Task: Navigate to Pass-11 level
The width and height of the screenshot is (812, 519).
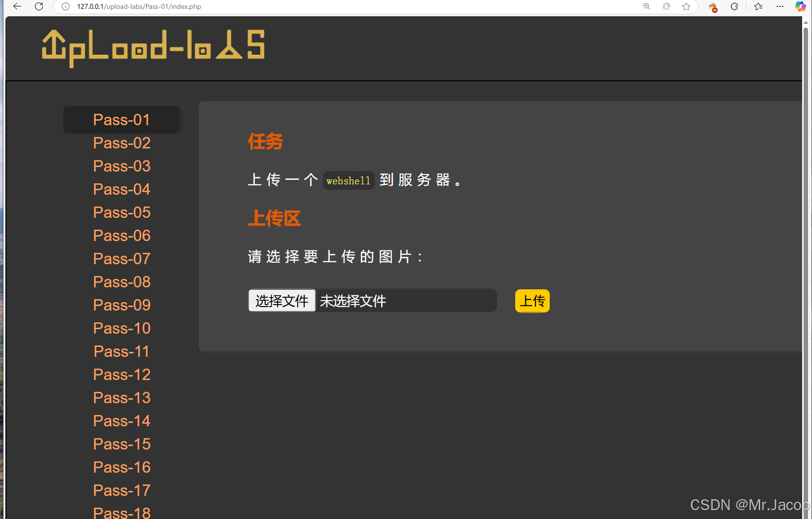Action: pos(122,351)
